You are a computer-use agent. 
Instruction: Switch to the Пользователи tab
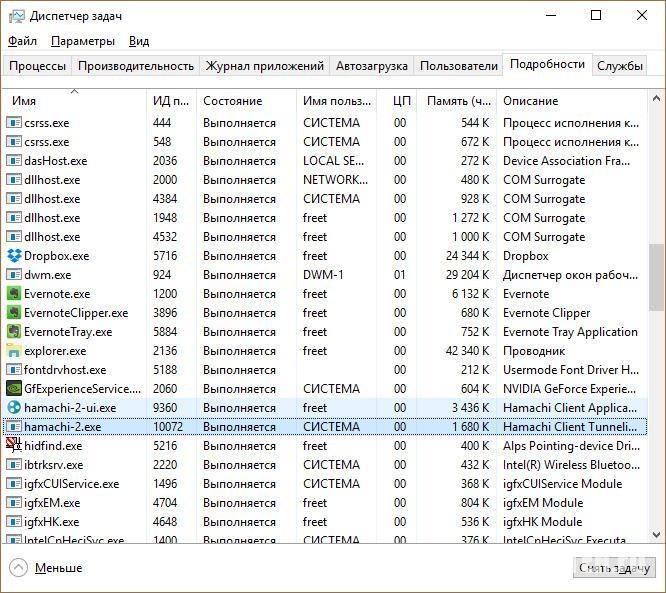pyautogui.click(x=459, y=66)
